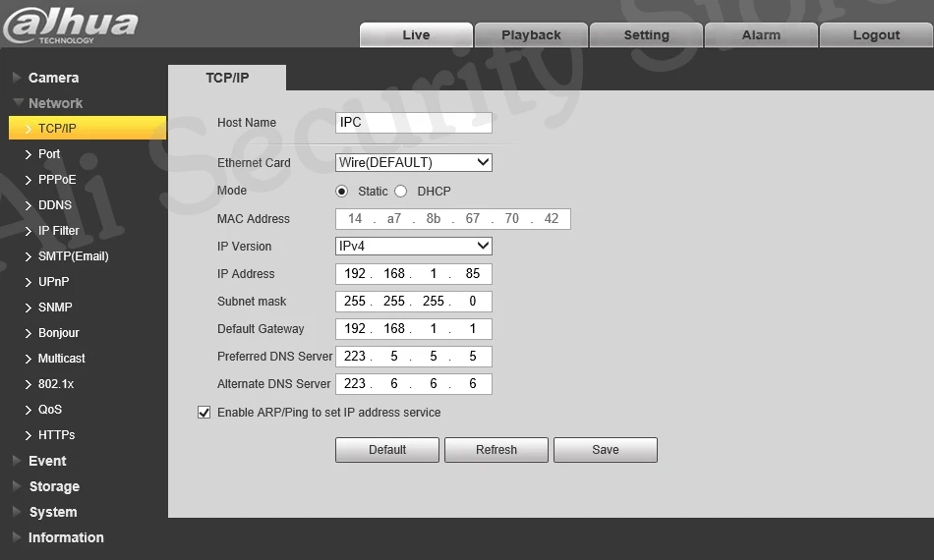This screenshot has height=560, width=934.
Task: Toggle Enable ARP/Ping to set IP checkbox
Action: pos(204,413)
